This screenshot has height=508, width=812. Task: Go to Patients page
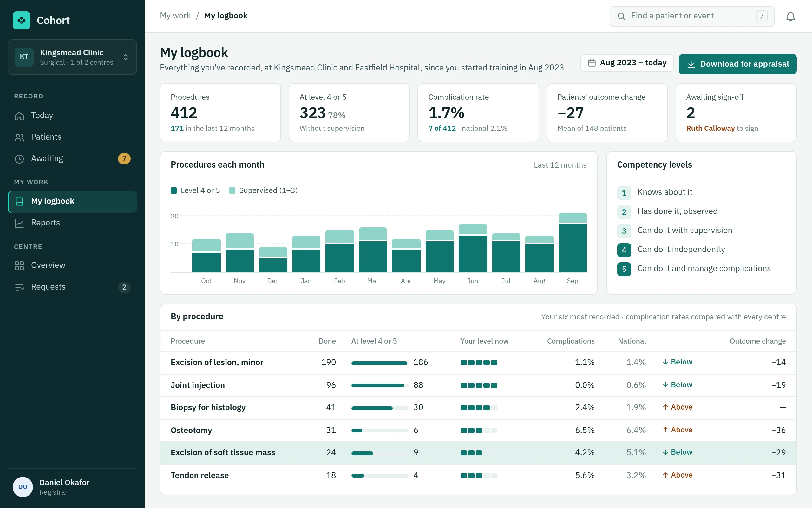click(72, 137)
